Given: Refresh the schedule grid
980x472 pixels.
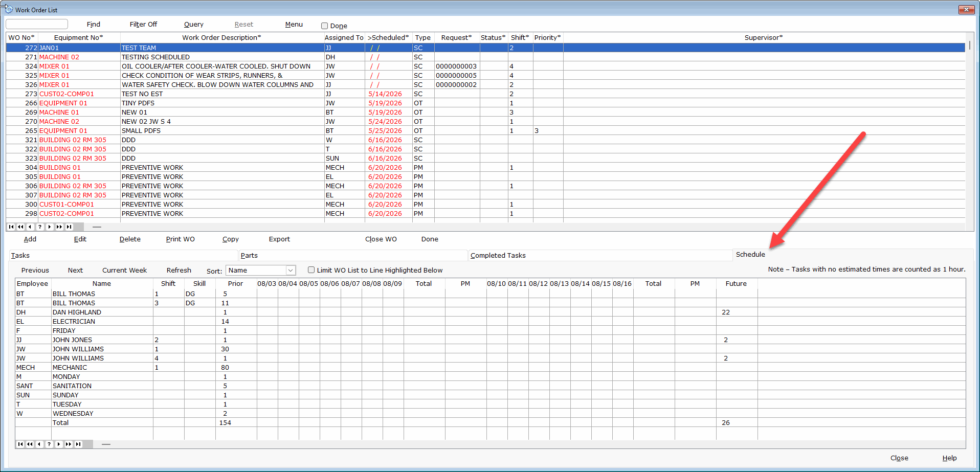Looking at the screenshot, I should point(179,270).
